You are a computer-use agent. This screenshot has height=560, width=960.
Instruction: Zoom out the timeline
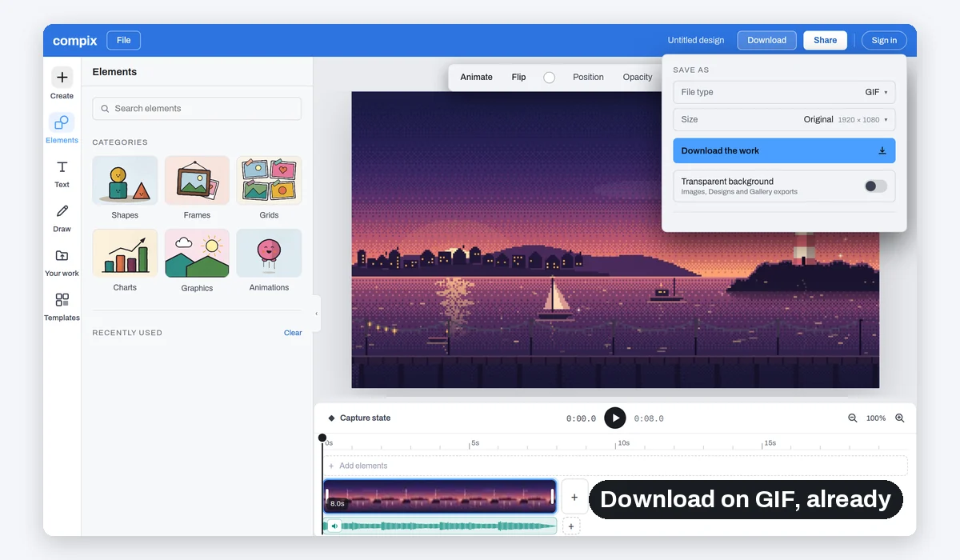coord(852,418)
